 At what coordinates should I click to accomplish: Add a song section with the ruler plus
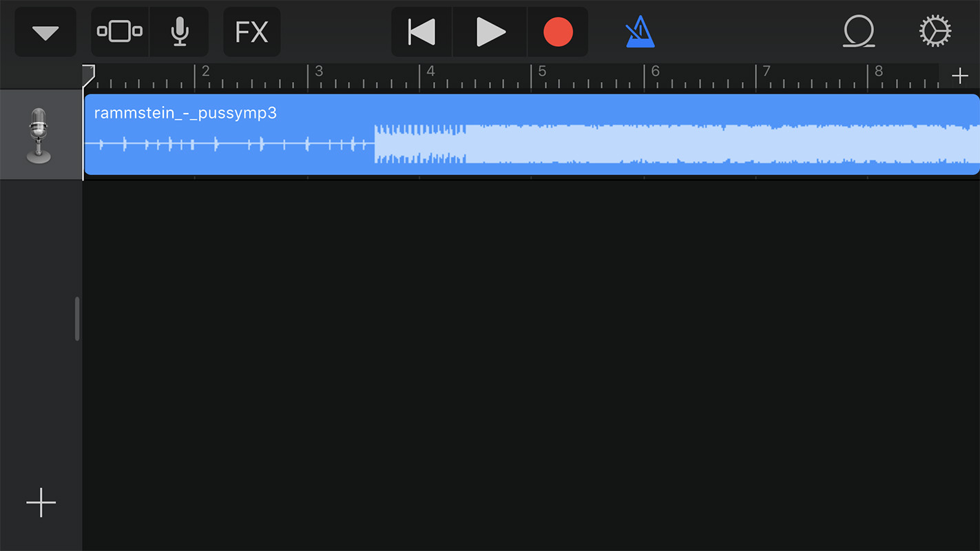click(959, 76)
